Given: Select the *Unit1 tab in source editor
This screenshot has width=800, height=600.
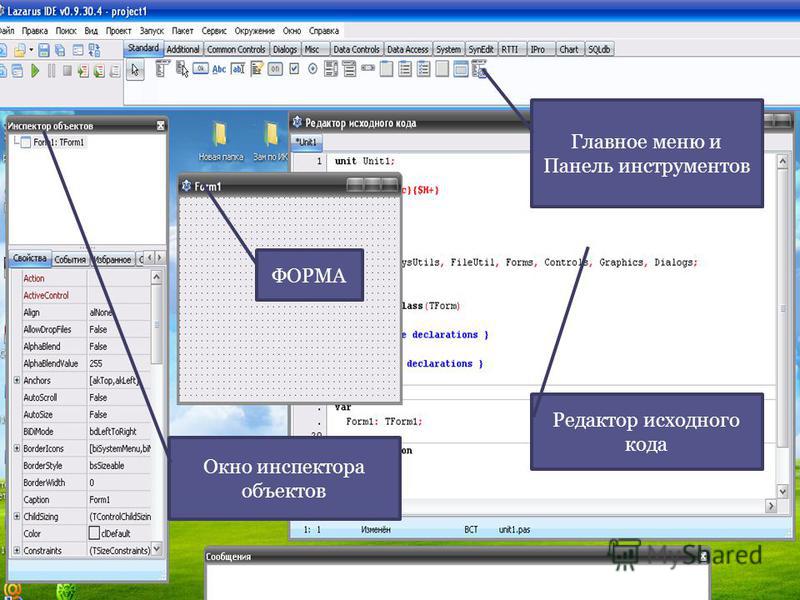Looking at the screenshot, I should tap(306, 142).
